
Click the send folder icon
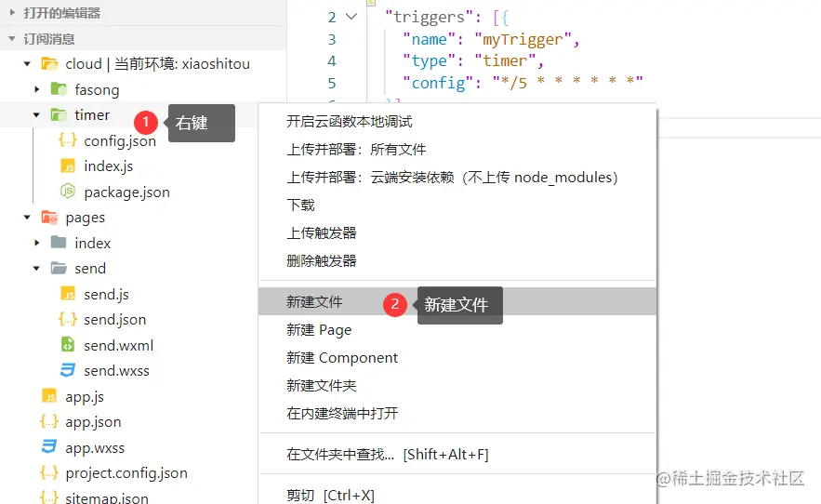59,268
